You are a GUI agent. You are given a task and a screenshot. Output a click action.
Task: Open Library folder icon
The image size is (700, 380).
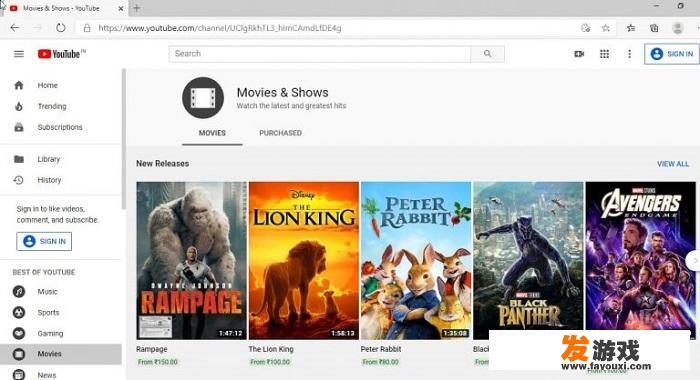[19, 159]
